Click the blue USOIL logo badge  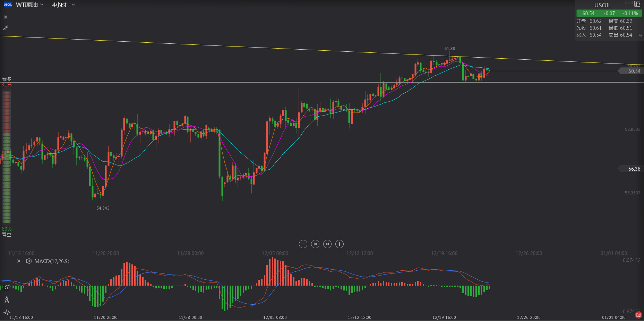pyautogui.click(x=8, y=5)
